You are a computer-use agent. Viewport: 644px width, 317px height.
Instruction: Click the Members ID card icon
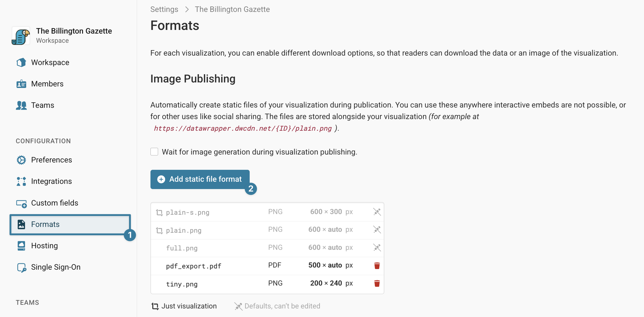pos(21,84)
